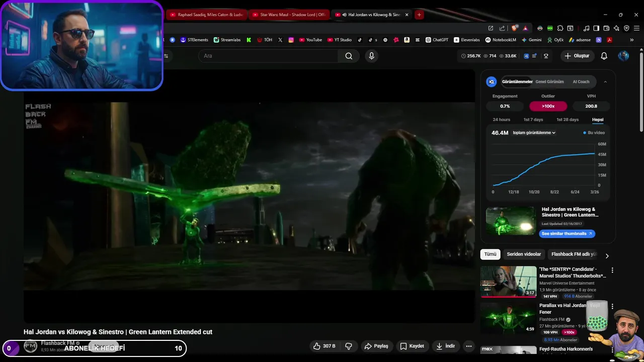Open the Parallax vs Hal Jordan thumbnail

pyautogui.click(x=508, y=318)
